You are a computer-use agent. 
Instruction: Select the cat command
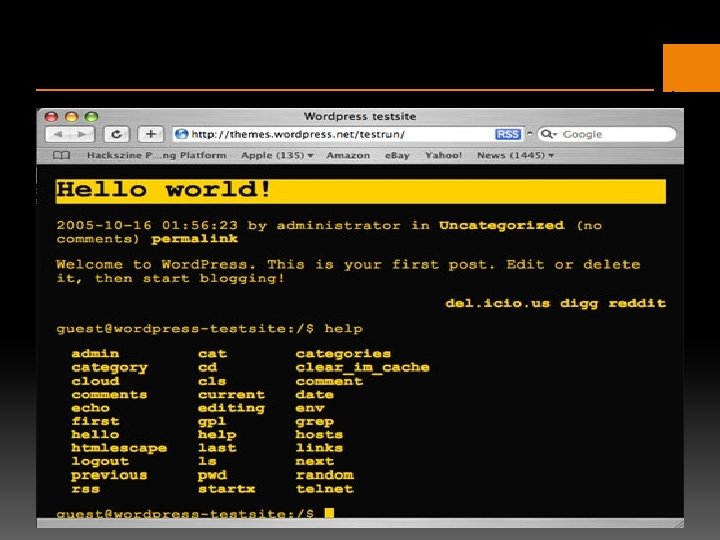213,354
